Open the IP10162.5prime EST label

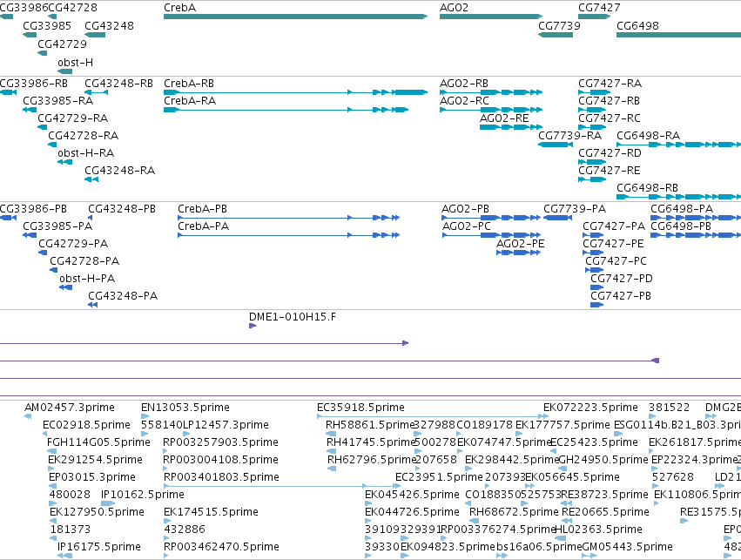point(143,495)
